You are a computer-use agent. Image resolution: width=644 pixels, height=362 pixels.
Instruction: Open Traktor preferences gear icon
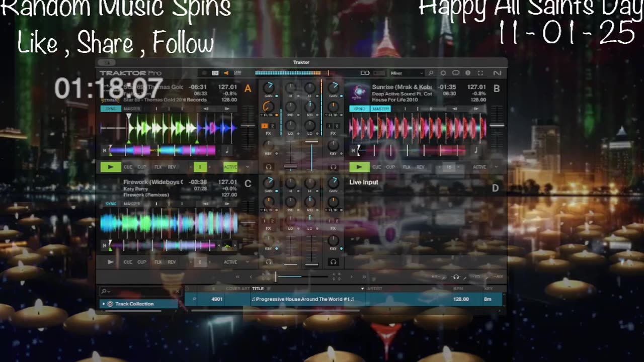[443, 73]
